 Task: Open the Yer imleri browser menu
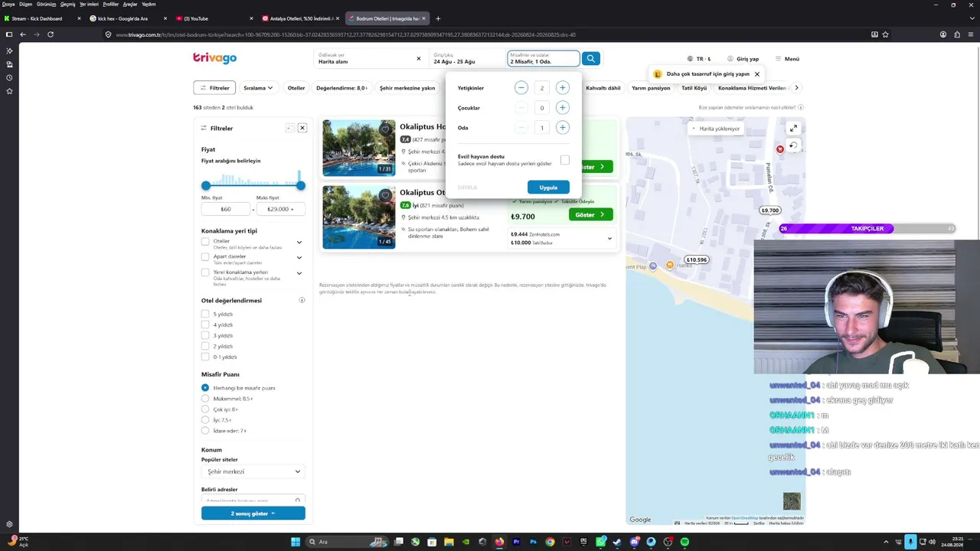[89, 4]
